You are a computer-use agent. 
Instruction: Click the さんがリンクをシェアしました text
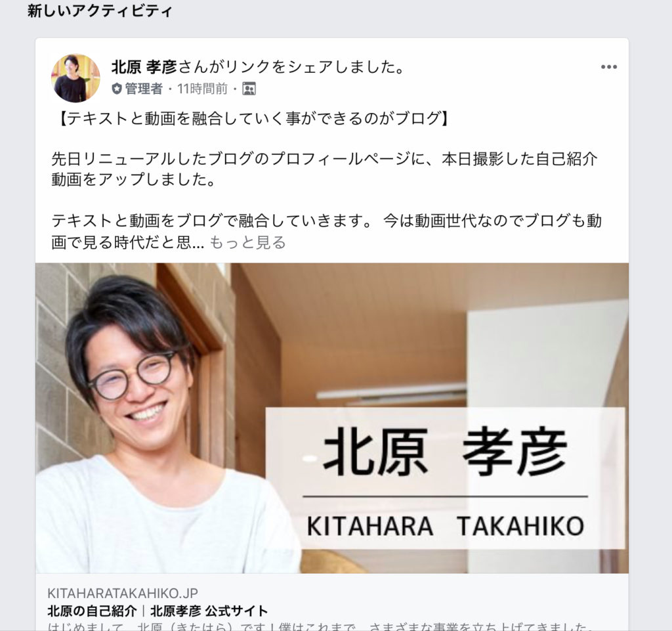point(291,67)
